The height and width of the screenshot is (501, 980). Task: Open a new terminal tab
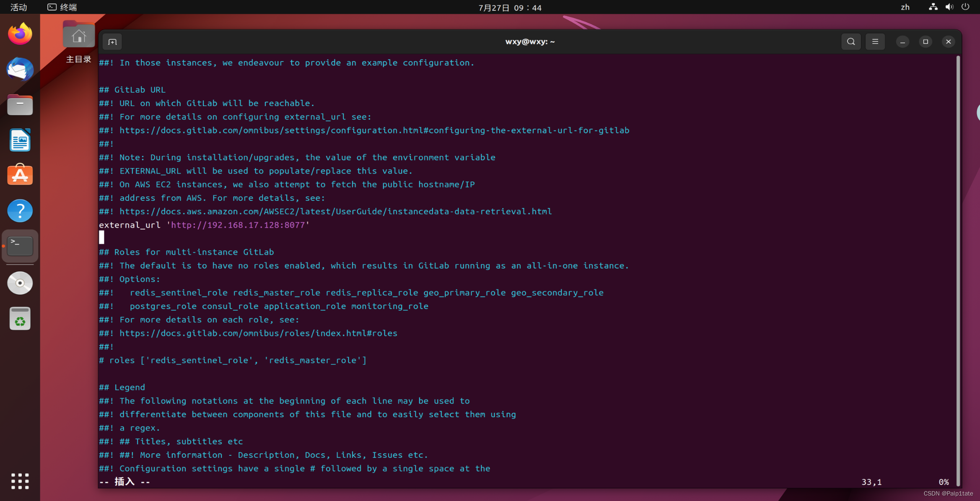tap(112, 42)
